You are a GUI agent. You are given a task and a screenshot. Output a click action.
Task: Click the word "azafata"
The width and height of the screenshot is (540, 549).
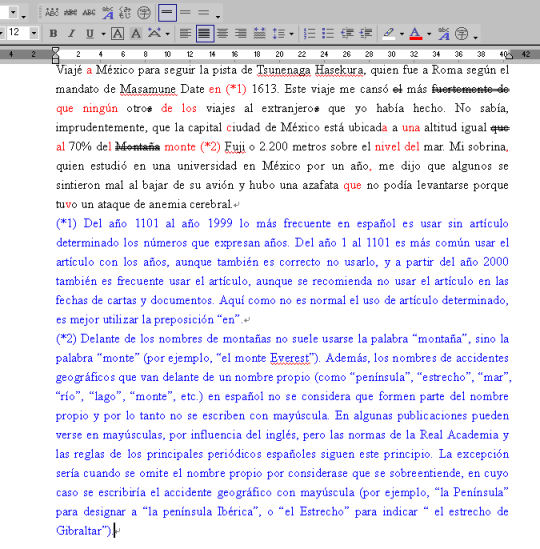pyautogui.click(x=320, y=185)
